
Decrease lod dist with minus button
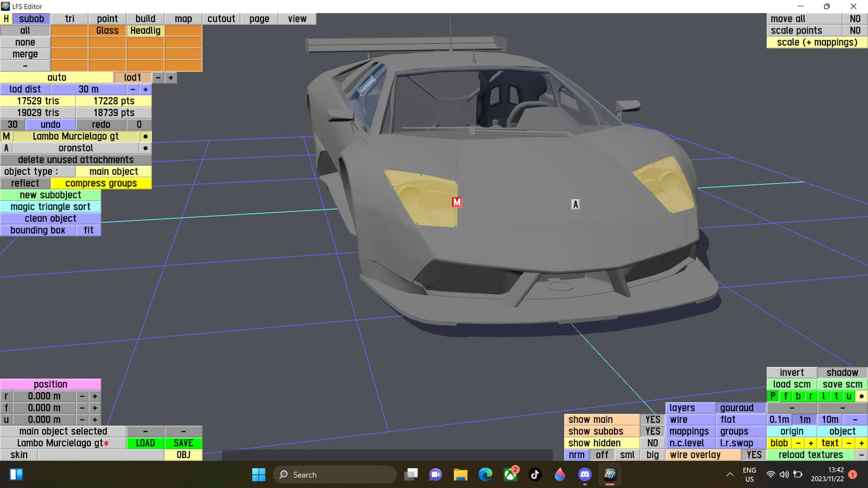click(x=132, y=89)
